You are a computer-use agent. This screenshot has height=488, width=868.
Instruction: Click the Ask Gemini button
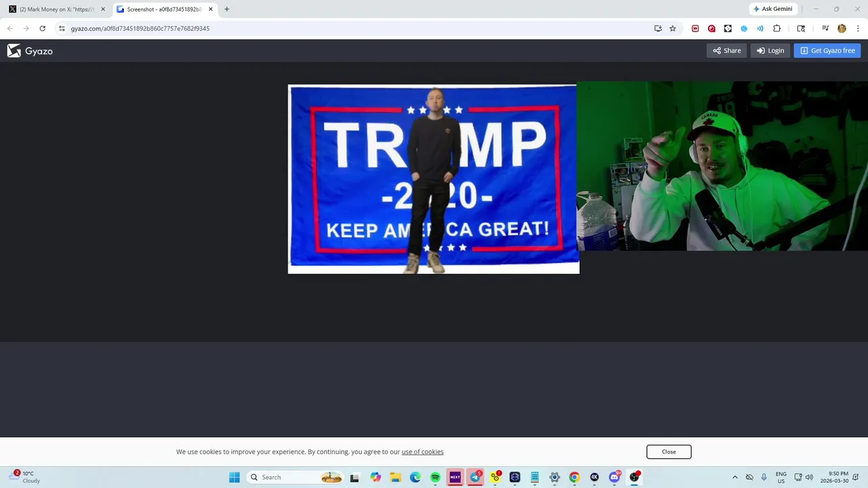(x=773, y=9)
